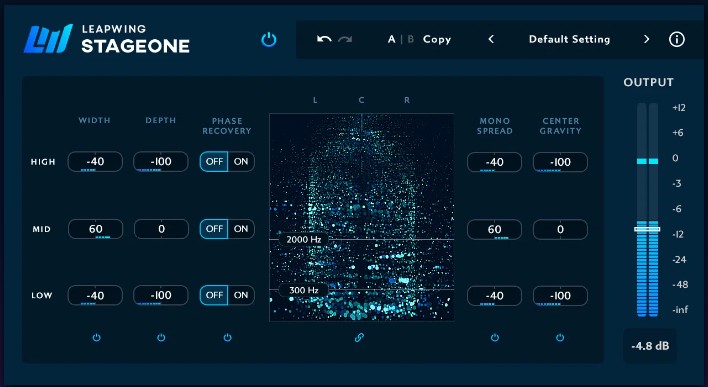Image resolution: width=708 pixels, height=387 pixels.
Task: Select the A comparison state
Action: point(391,39)
